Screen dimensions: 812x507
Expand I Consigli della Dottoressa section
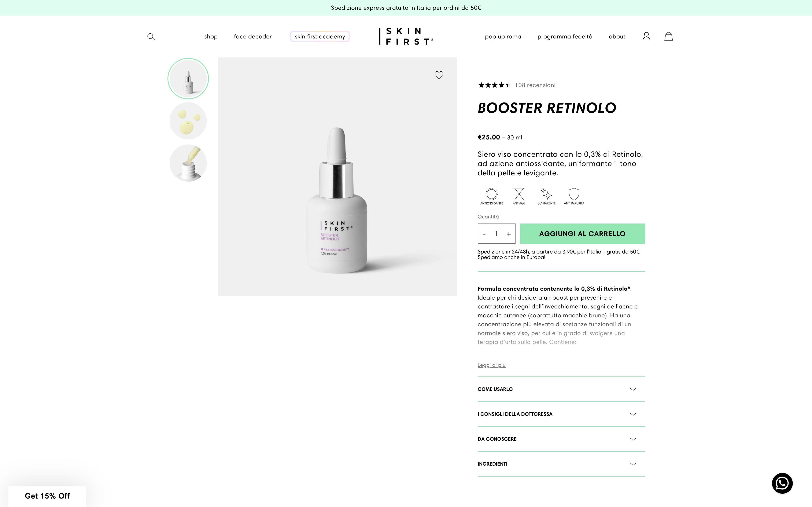point(561,414)
